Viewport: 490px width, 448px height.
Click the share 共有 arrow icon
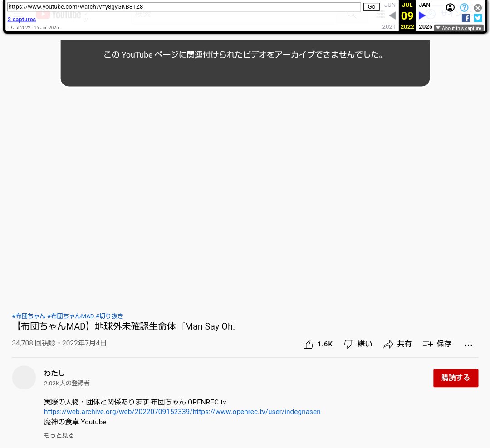click(388, 344)
